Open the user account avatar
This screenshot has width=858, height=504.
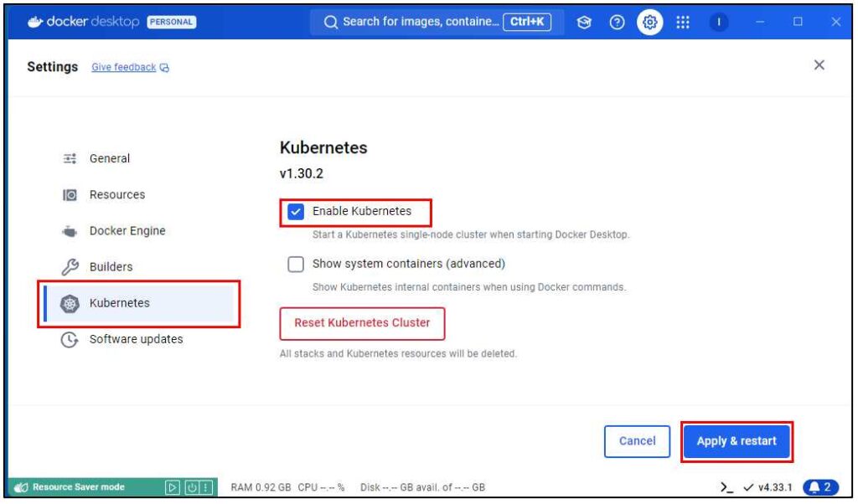click(719, 23)
